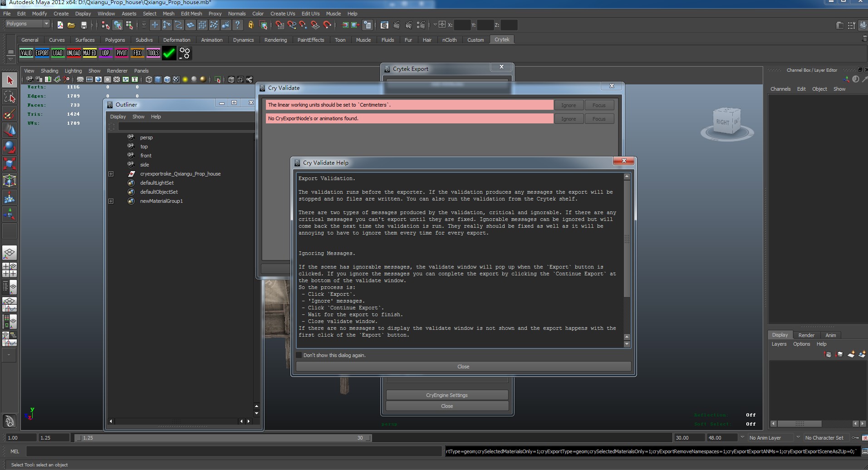Select the Rotate tool in toolbox
The width and height of the screenshot is (868, 470).
click(10, 147)
